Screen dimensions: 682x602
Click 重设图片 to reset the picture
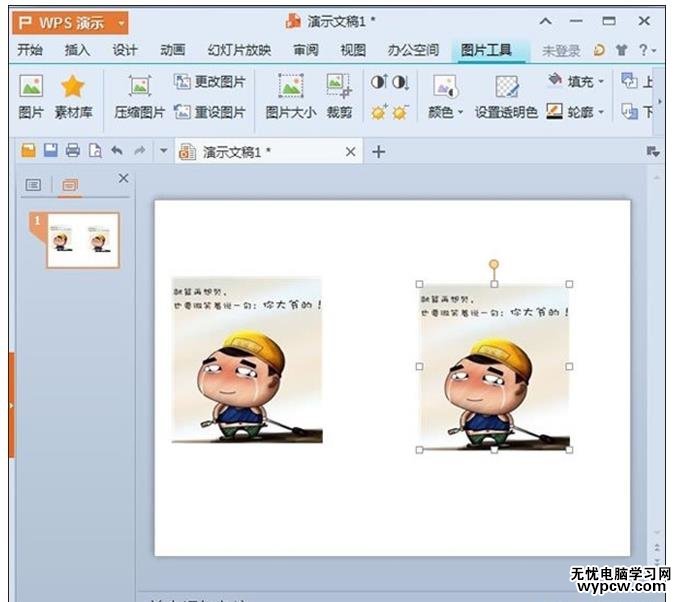[x=210, y=112]
